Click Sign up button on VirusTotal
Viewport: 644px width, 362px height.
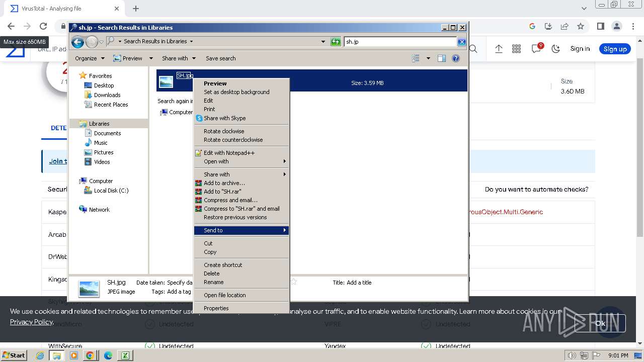coord(615,49)
